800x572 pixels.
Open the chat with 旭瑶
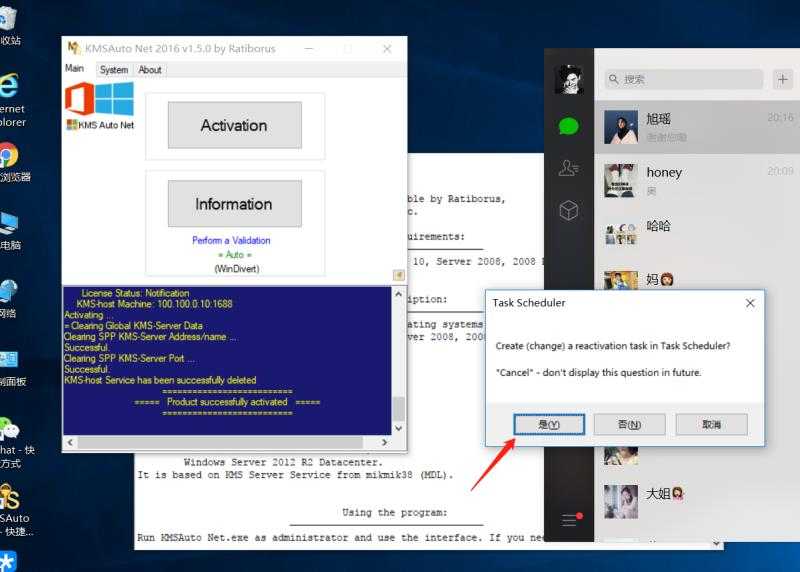(697, 127)
